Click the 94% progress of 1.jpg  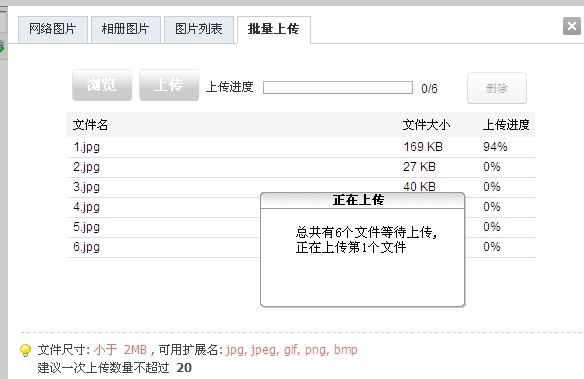coord(495,147)
